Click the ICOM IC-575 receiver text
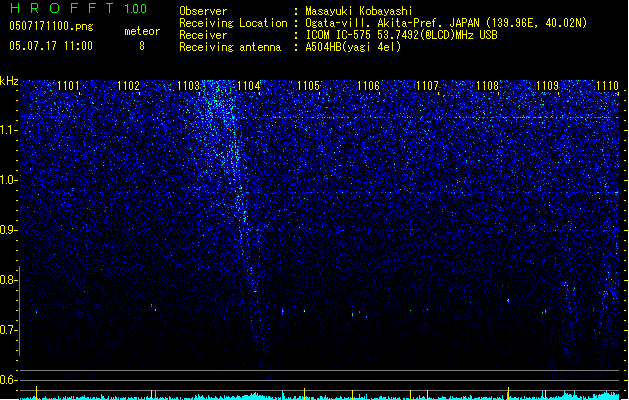The width and height of the screenshot is (629, 400). tap(401, 35)
